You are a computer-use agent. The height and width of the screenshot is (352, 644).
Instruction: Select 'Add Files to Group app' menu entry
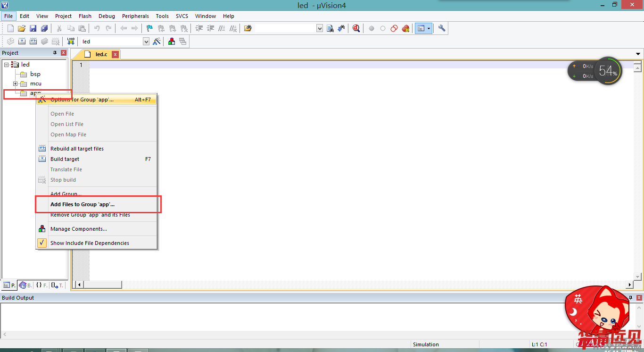(83, 204)
